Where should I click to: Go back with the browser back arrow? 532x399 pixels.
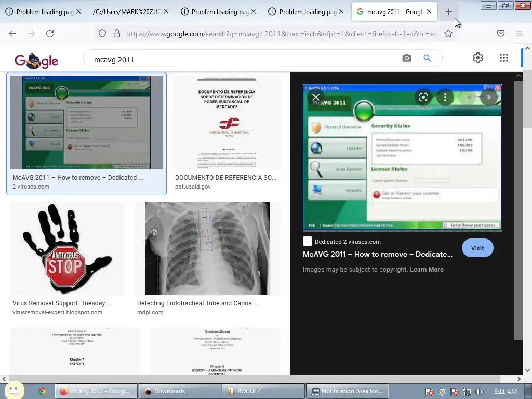tap(12, 33)
